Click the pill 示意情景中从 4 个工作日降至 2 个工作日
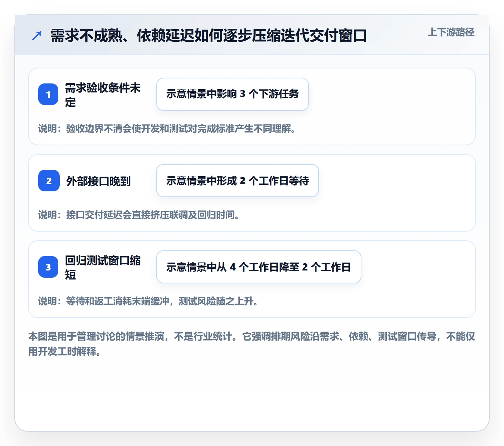Screen dimensions: 504x446 click(259, 267)
